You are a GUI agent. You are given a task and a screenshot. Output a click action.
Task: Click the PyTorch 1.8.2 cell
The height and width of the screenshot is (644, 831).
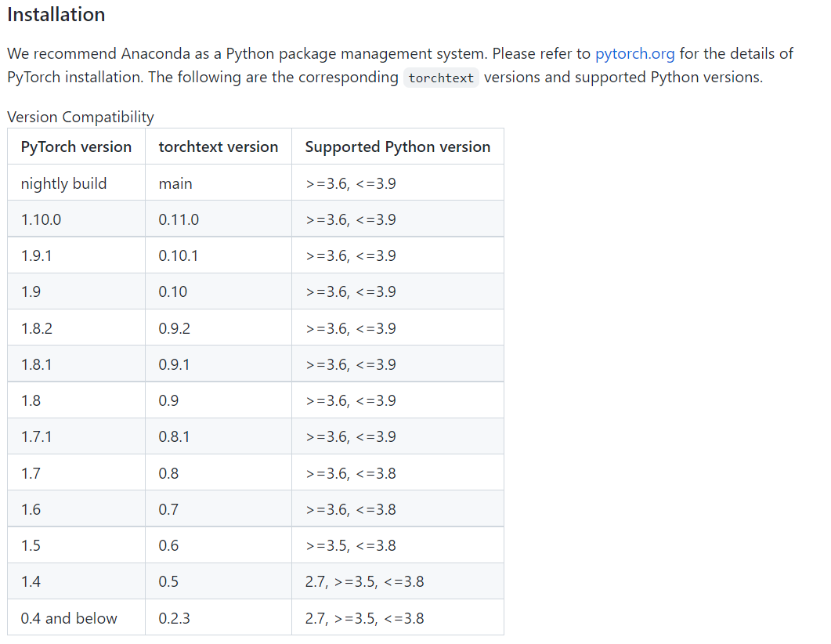point(76,328)
